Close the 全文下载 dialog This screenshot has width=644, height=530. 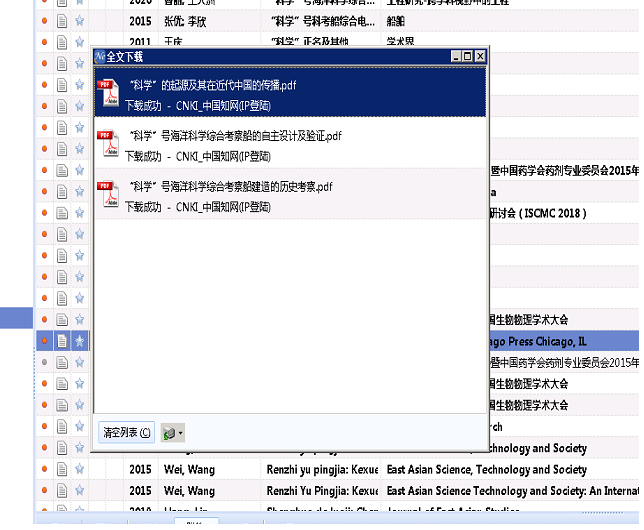click(480, 56)
